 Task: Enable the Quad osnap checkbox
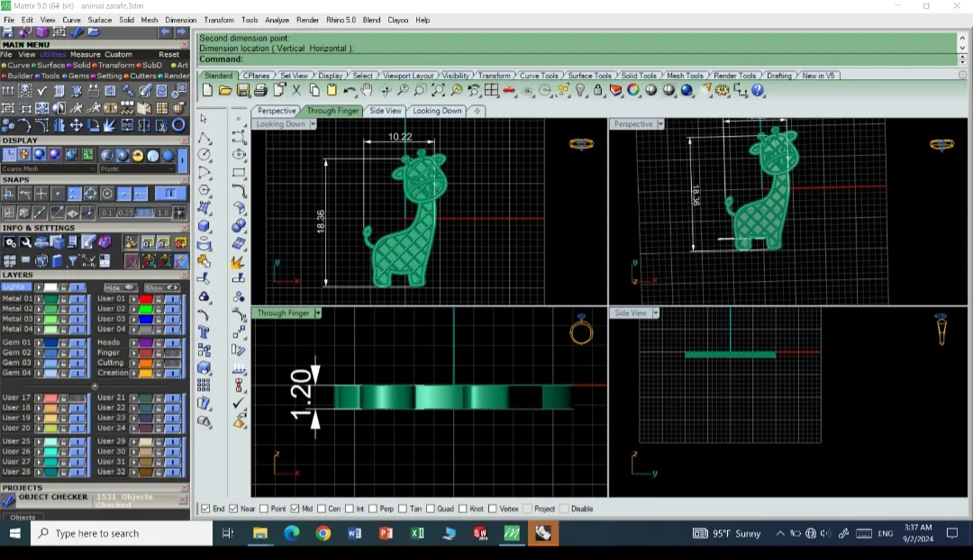430,510
